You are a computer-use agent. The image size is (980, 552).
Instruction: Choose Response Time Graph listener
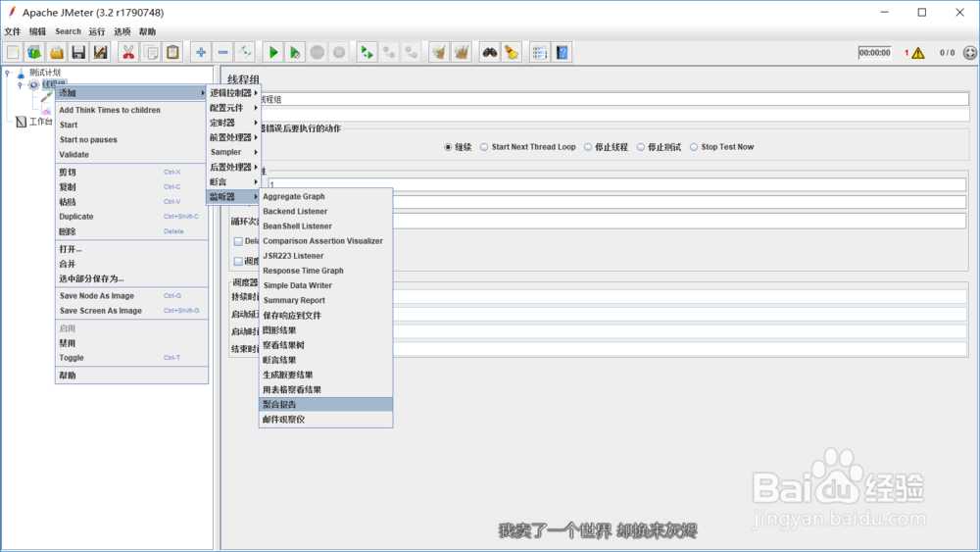[325, 271]
